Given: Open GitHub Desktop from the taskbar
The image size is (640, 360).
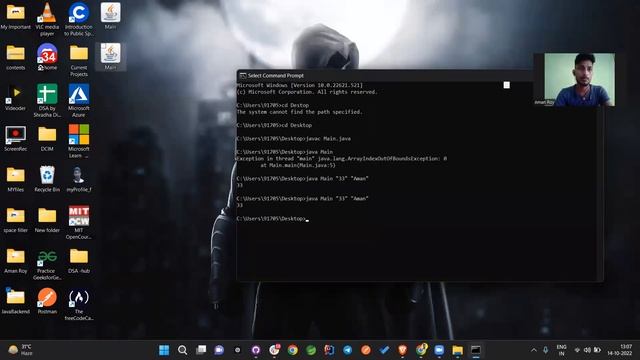Looking at the screenshot, I should (x=256, y=350).
